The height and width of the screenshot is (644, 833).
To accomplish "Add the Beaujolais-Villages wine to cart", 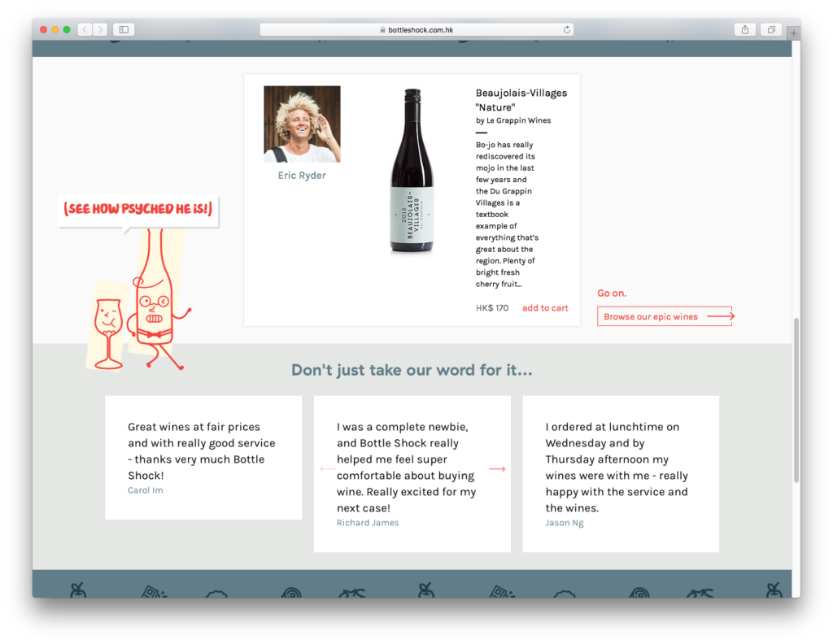I will [545, 308].
